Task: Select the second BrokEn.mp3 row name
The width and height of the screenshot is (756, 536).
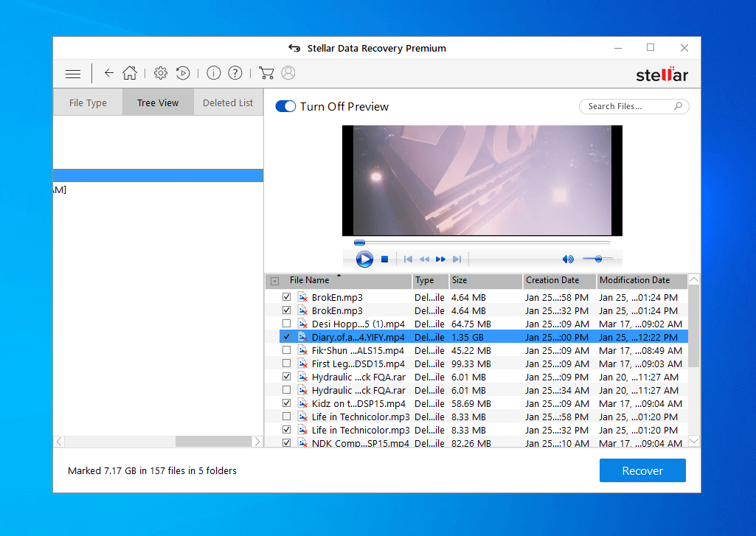Action: pos(337,311)
